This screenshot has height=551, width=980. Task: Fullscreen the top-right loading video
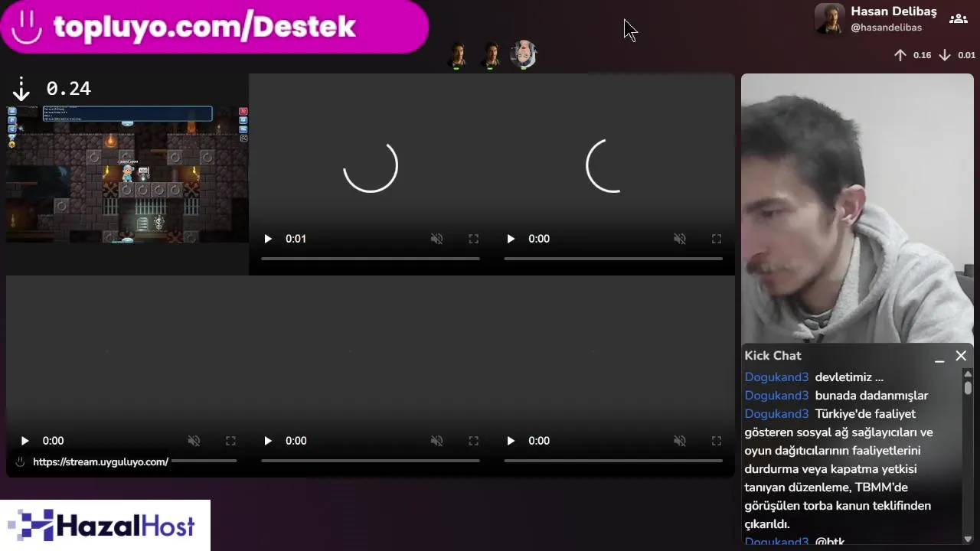click(x=716, y=239)
